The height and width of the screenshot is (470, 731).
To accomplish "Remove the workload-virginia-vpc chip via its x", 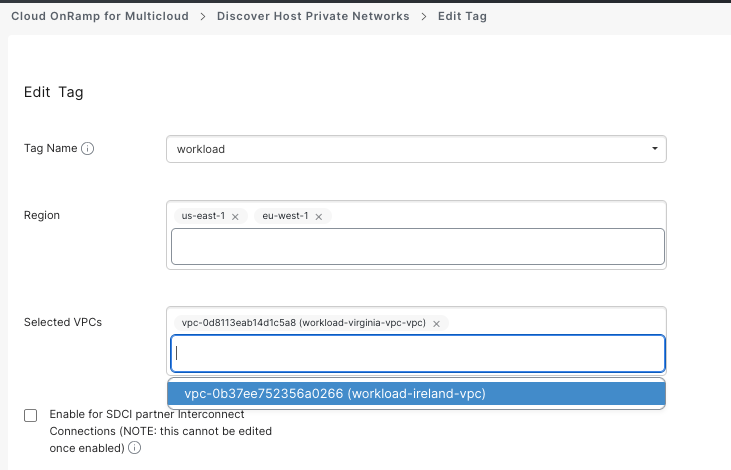I will [x=436, y=323].
